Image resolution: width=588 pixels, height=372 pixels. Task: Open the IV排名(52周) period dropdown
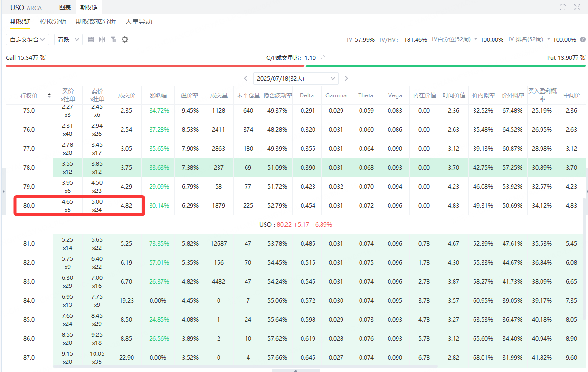point(548,39)
